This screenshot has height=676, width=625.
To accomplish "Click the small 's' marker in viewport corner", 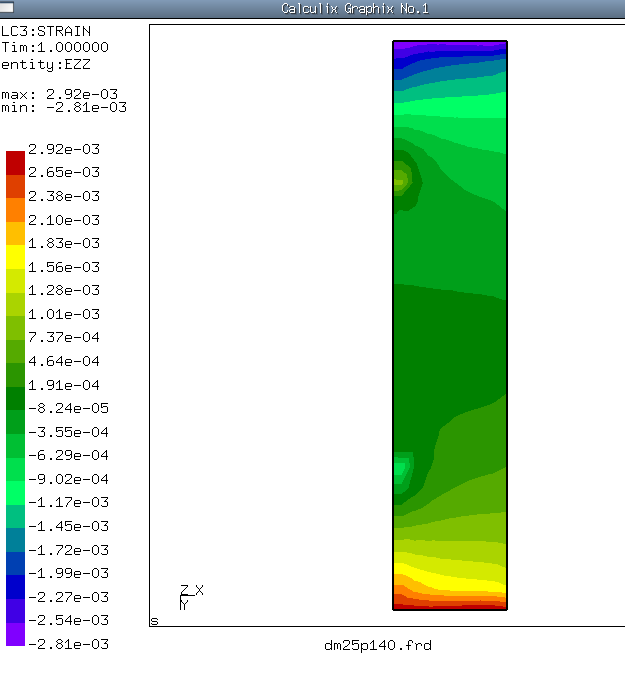I will click(x=154, y=621).
